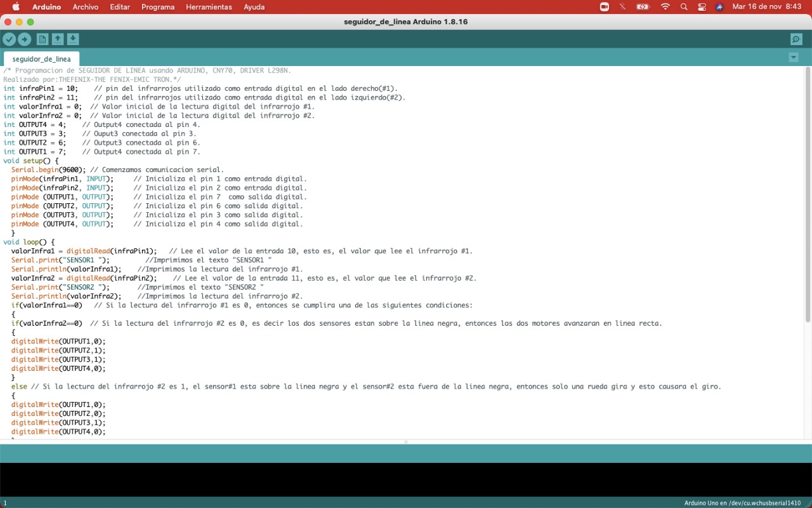Open a sketch with up-arrow icon
Viewport: 812px width, 508px height.
point(57,39)
